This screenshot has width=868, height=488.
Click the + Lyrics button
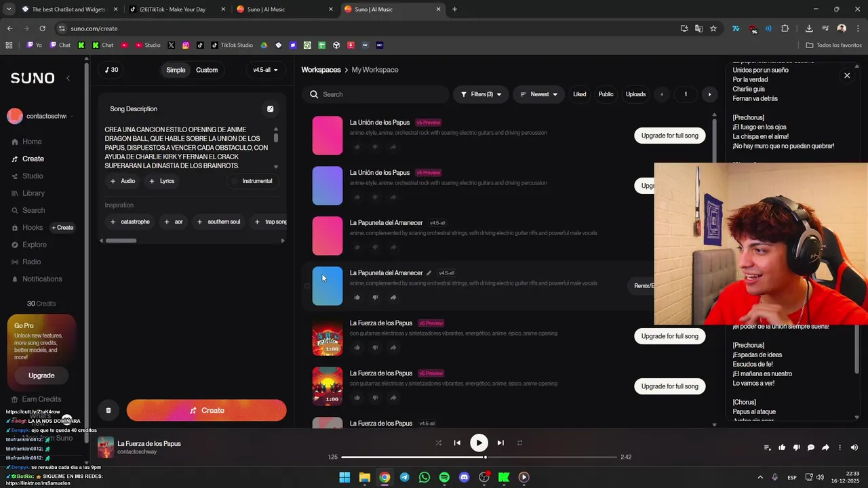click(161, 181)
